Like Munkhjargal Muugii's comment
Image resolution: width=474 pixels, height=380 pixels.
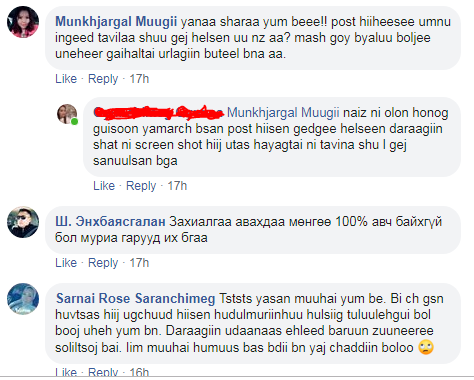click(x=66, y=79)
